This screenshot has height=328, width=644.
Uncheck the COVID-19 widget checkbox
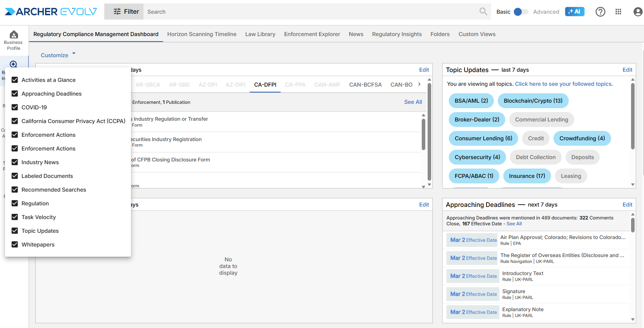coord(15,107)
